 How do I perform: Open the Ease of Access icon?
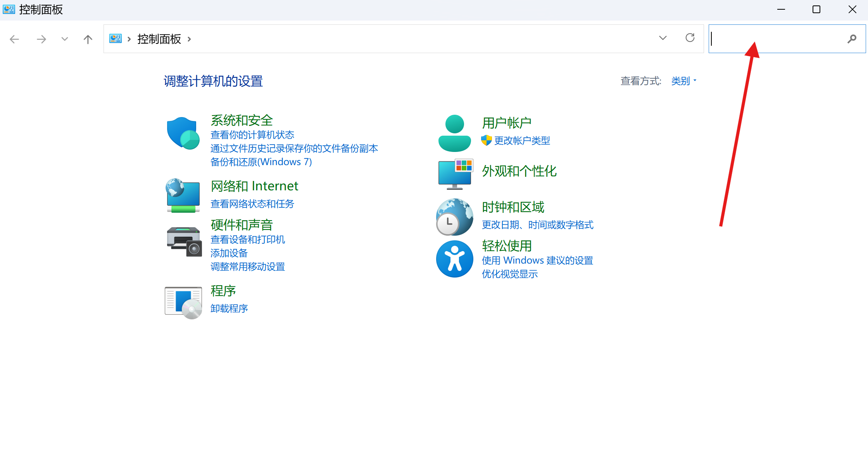454,259
